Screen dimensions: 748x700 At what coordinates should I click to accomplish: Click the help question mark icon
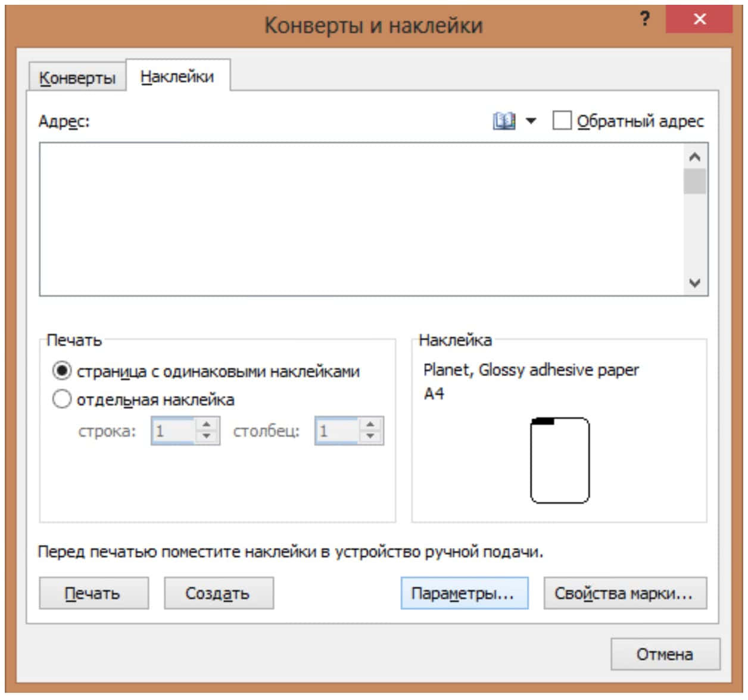pos(644,20)
